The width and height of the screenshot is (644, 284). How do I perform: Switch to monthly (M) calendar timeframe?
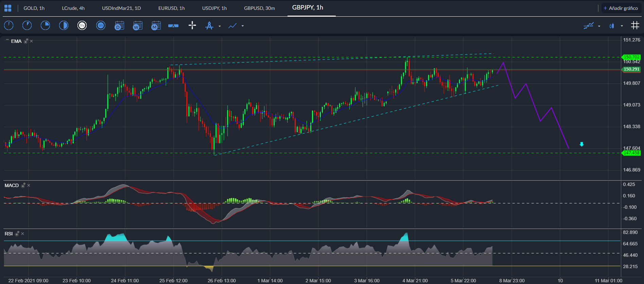pyautogui.click(x=156, y=26)
